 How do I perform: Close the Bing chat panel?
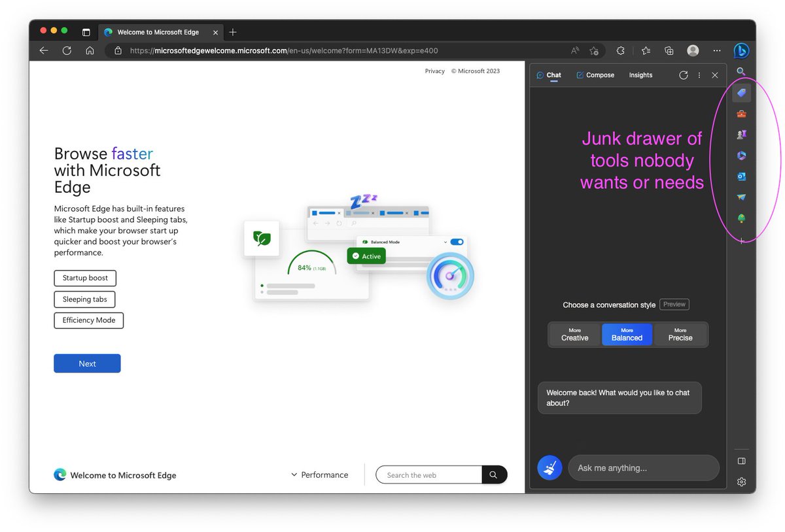click(x=715, y=75)
